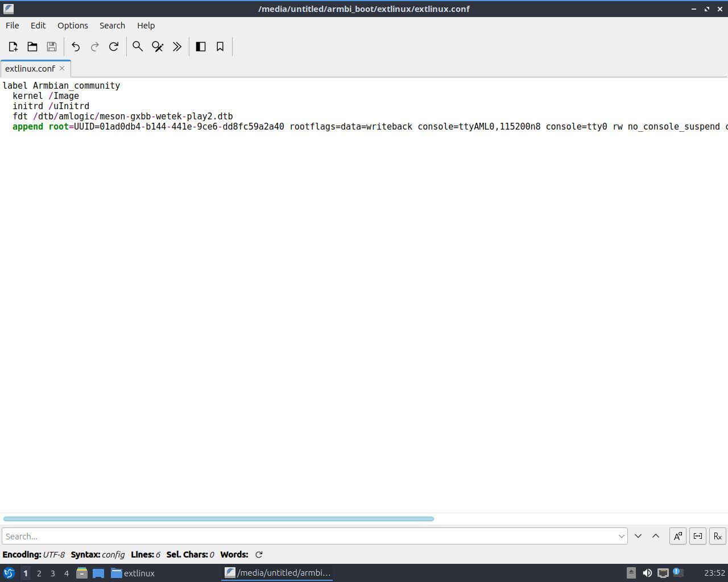Click the Search text input field

pos(310,536)
